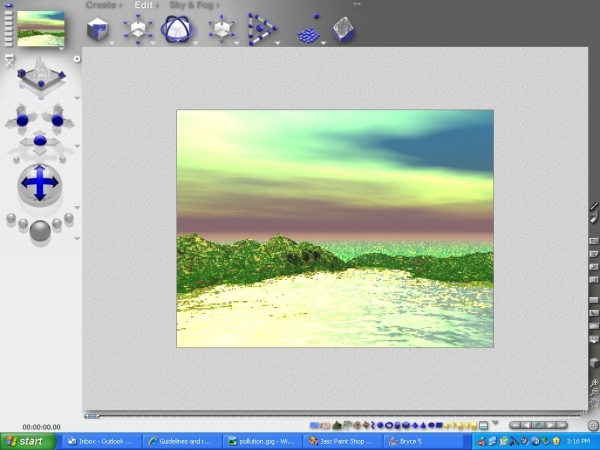Image resolution: width=600 pixels, height=450 pixels.
Task: Expand the Materials tool options arrow
Action: [x=112, y=43]
